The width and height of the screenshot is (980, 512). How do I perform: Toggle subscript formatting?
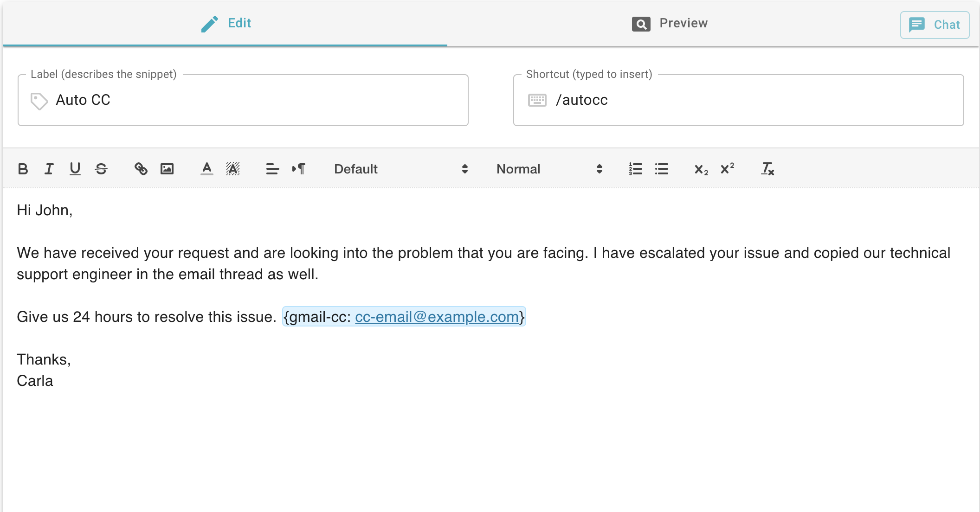click(700, 169)
